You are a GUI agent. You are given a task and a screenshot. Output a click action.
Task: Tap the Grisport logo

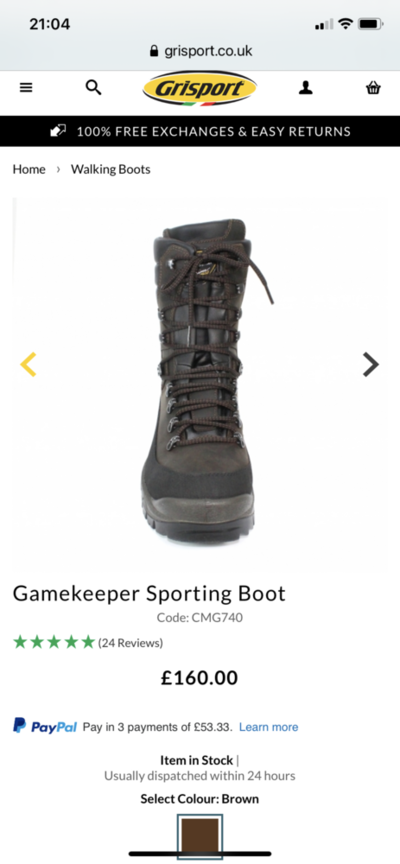[x=200, y=88]
